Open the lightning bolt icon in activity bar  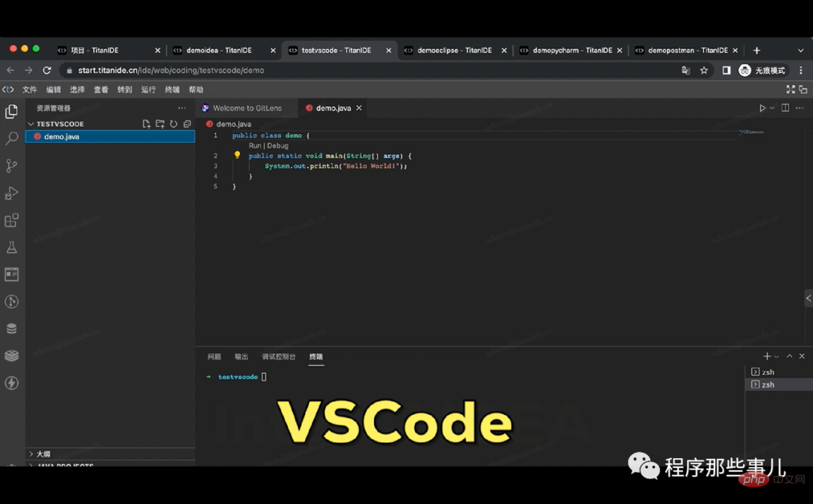pyautogui.click(x=11, y=383)
